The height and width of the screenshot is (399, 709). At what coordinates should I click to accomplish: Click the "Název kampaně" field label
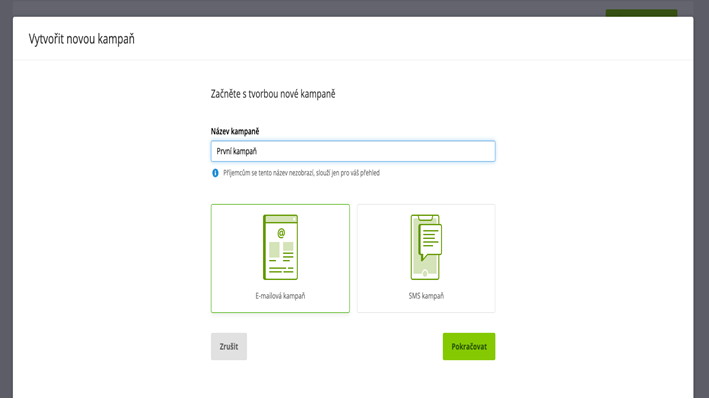(235, 131)
